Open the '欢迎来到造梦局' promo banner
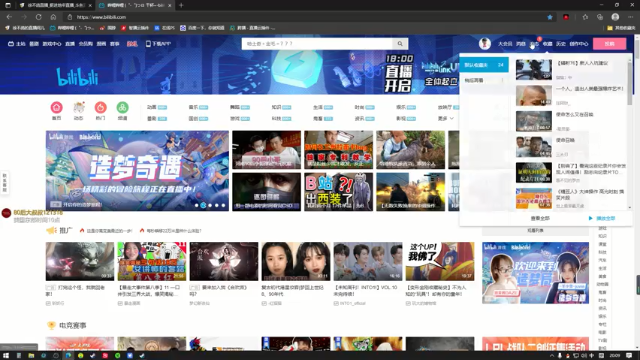This screenshot has height=360, width=640. pos(535,273)
